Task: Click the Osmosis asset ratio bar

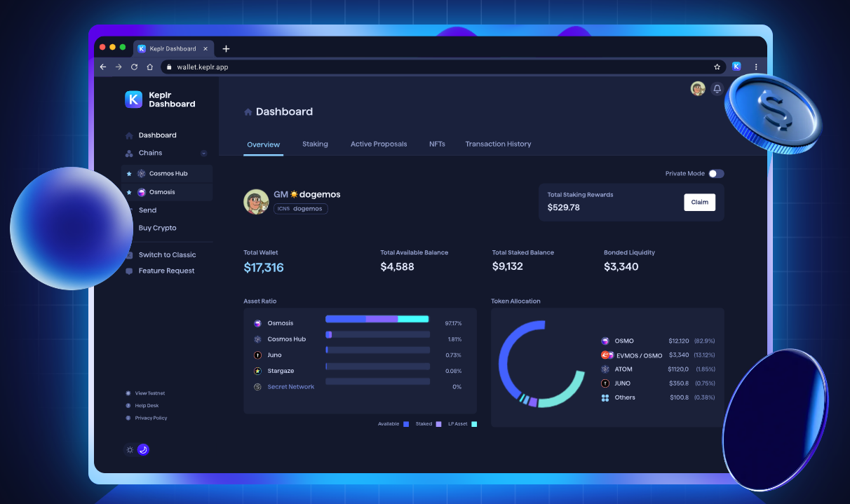Action: point(377,319)
